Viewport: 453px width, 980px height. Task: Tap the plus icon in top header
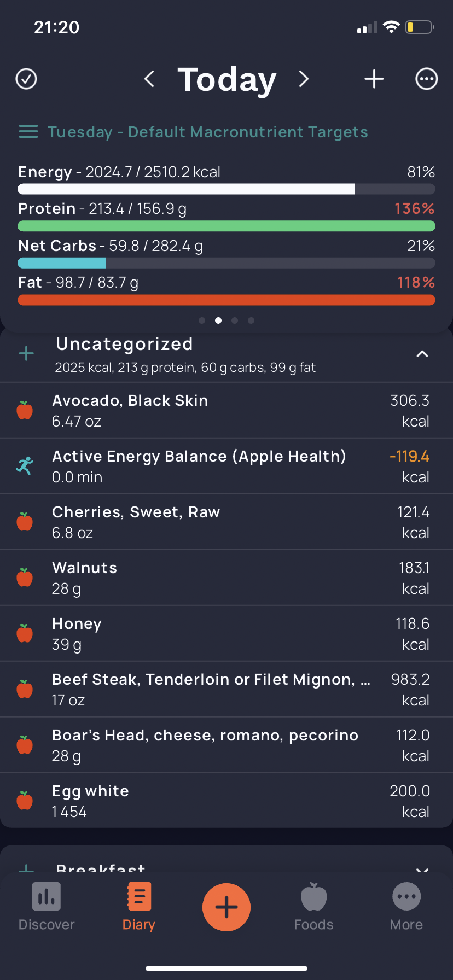[374, 79]
